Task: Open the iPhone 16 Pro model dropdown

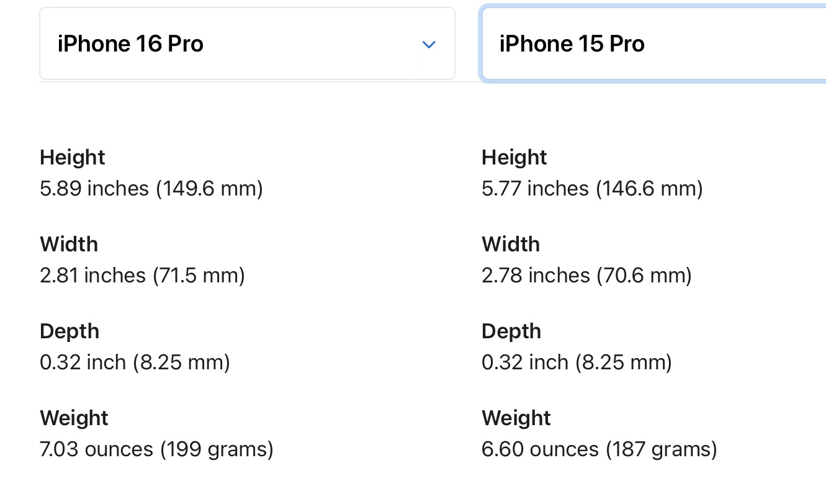Action: coord(247,44)
